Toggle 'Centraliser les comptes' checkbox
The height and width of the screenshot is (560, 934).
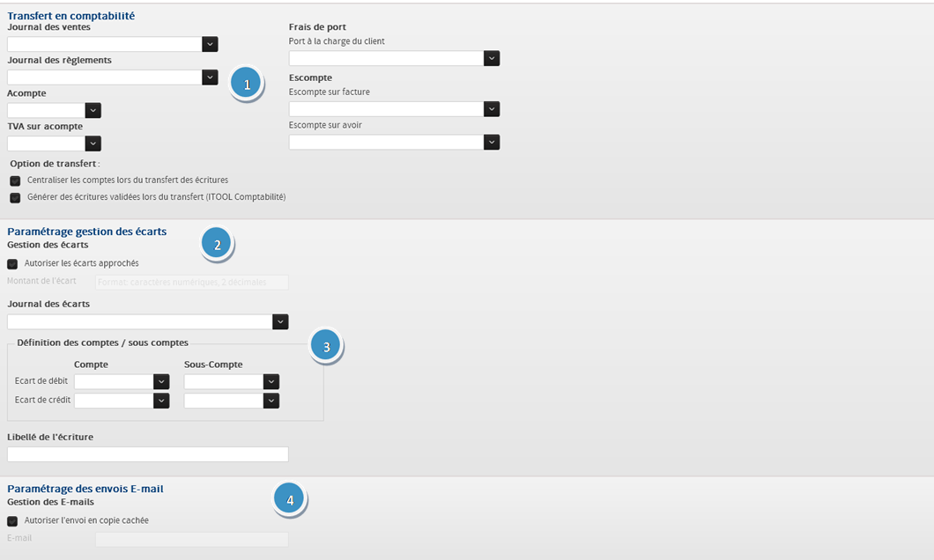point(15,181)
